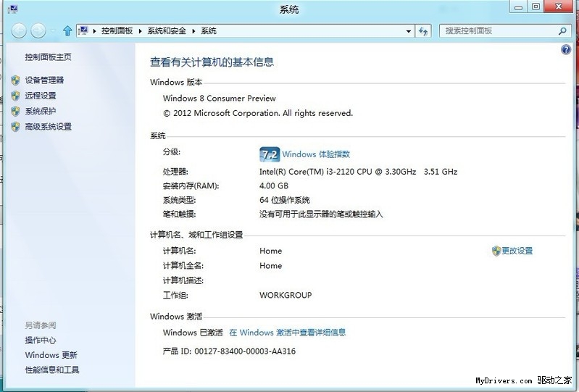Screen dimensions: 579x392
Task: Click the 没有可用于此显示器的笔或触控输入 text
Action: tap(321, 214)
